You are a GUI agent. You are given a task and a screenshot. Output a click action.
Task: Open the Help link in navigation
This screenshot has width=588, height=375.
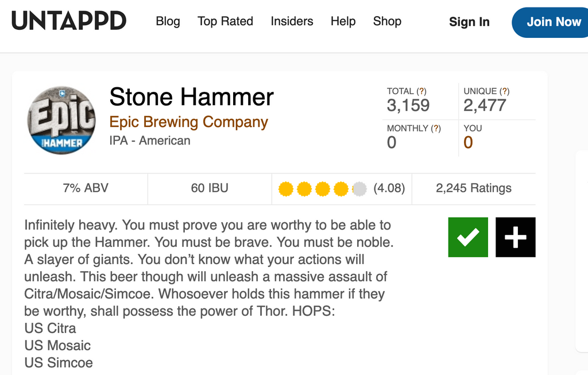(x=343, y=21)
